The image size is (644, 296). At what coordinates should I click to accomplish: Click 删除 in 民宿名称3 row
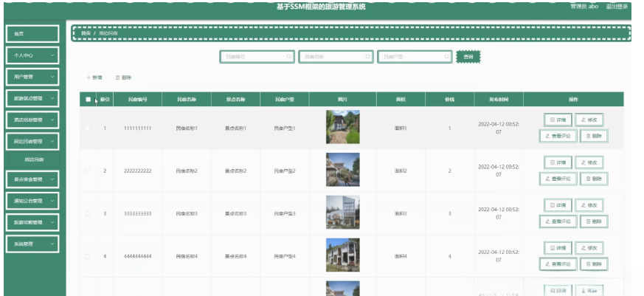pos(594,221)
